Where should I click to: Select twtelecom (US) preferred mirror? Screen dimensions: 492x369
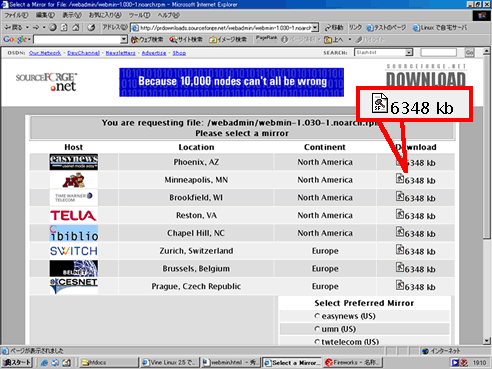click(317, 342)
